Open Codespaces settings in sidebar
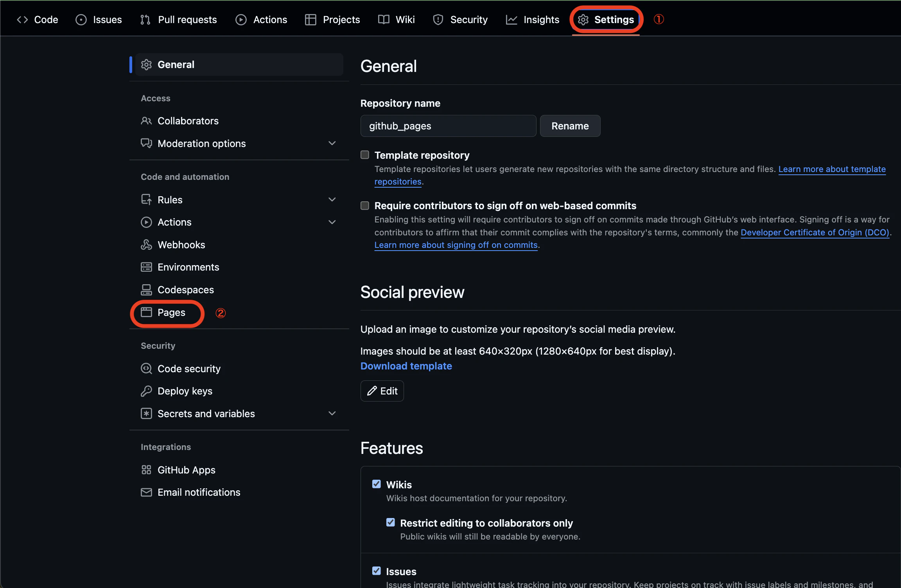901x588 pixels. click(239, 290)
